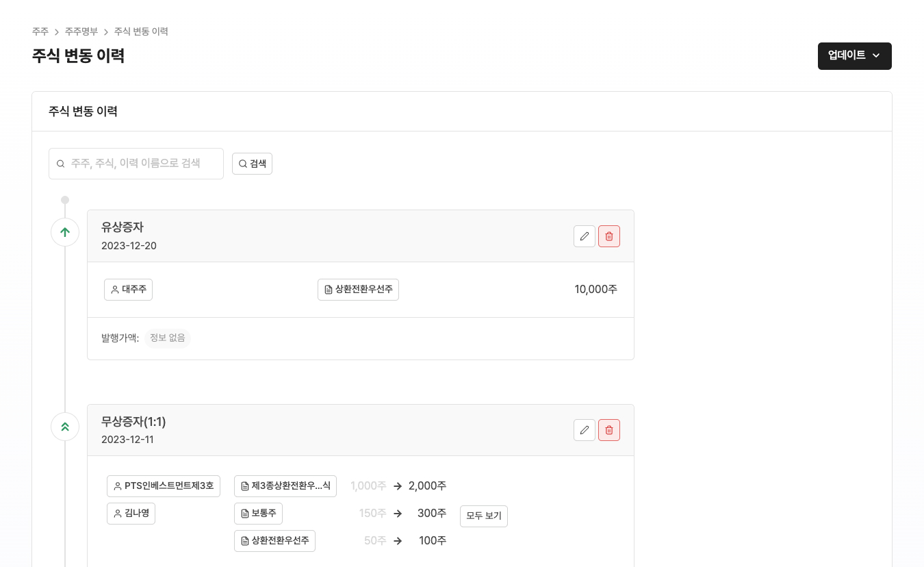The width and height of the screenshot is (924, 567).
Task: Open 주주명부 from the breadcrumb trail
Action: point(80,32)
